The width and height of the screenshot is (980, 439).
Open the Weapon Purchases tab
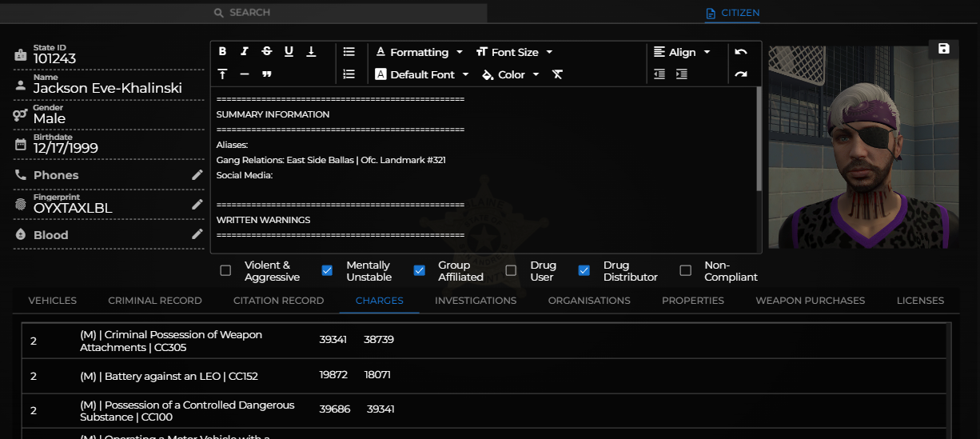[811, 301]
